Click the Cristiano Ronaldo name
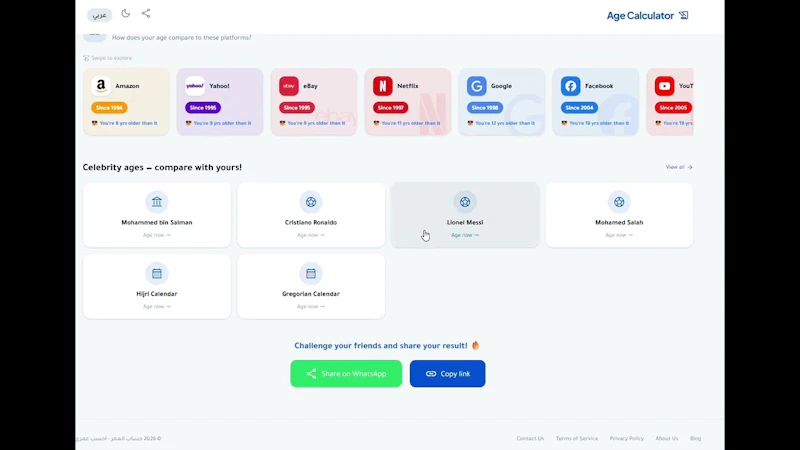800x450 pixels. 311,222
